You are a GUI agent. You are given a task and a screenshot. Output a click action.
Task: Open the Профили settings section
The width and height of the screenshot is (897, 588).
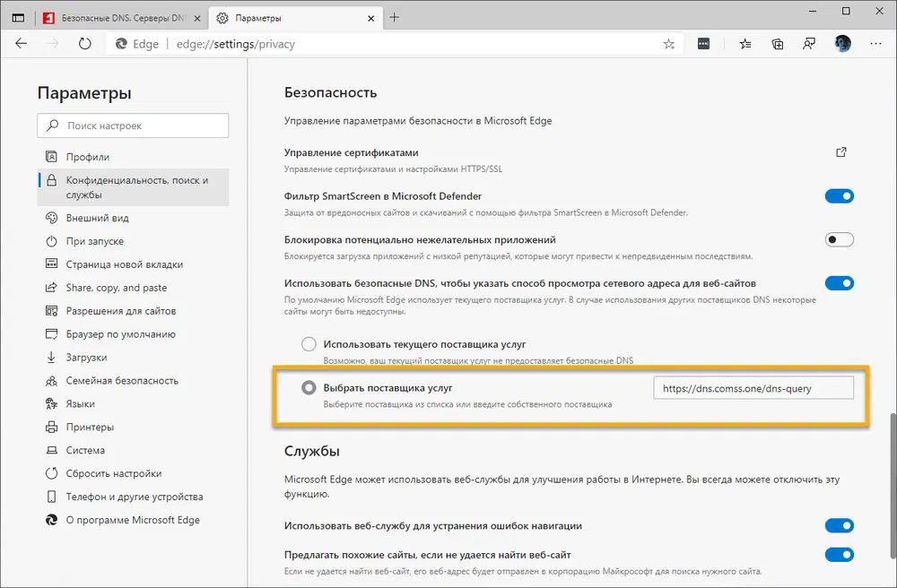click(x=87, y=157)
